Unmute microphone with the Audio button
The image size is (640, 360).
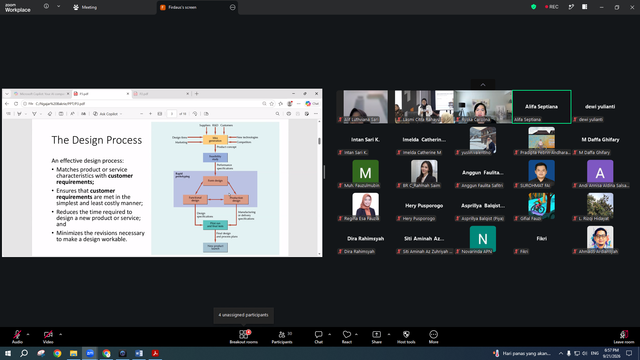(x=17, y=337)
